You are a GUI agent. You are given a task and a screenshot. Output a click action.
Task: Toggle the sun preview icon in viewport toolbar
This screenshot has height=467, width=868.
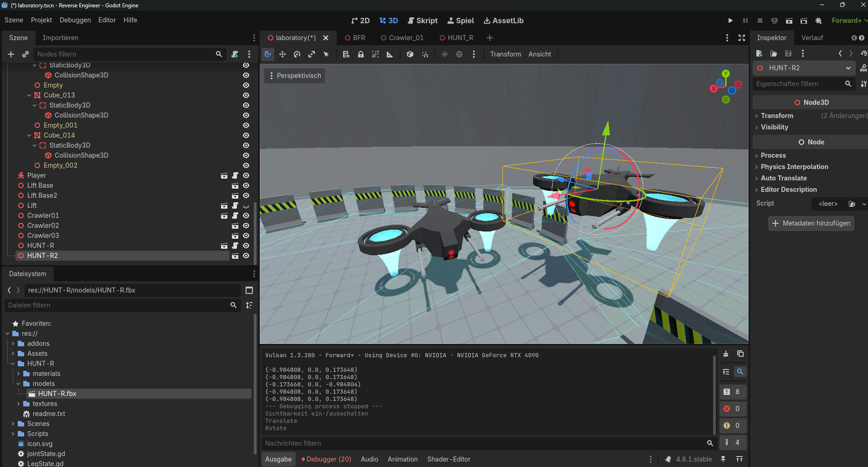click(x=445, y=54)
